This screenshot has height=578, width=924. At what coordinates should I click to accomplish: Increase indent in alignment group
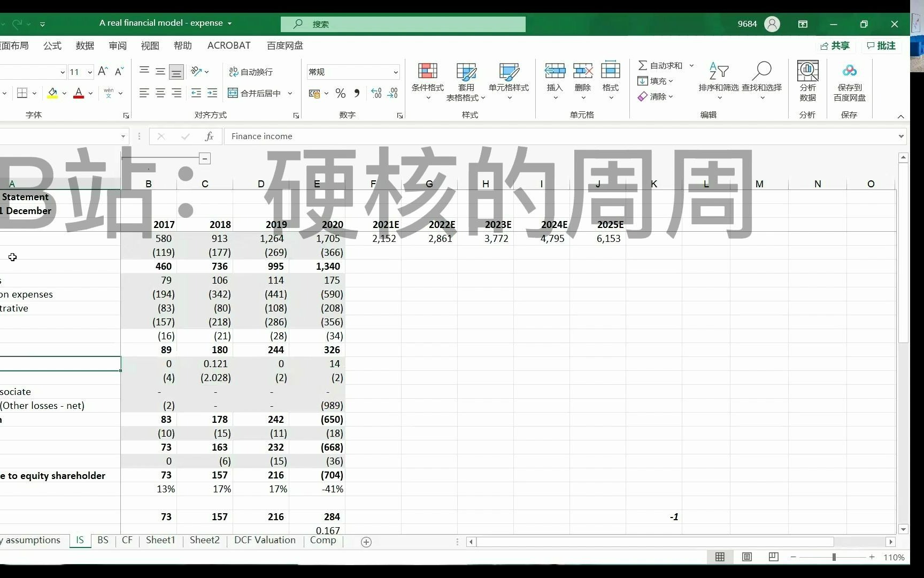(x=212, y=93)
